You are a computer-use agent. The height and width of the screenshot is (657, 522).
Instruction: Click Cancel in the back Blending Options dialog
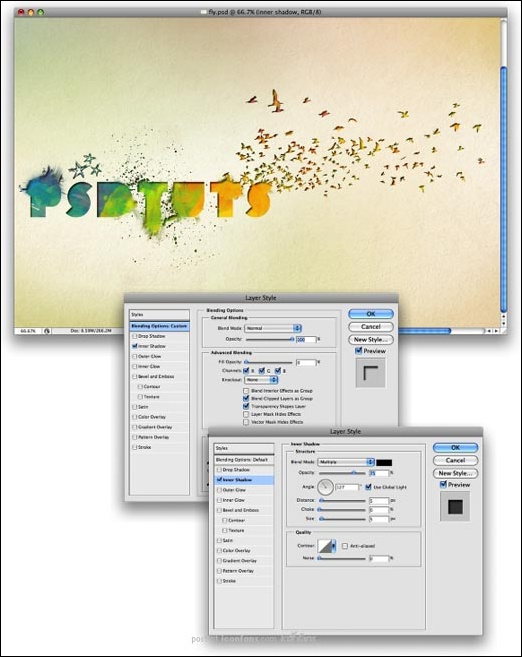(x=371, y=326)
